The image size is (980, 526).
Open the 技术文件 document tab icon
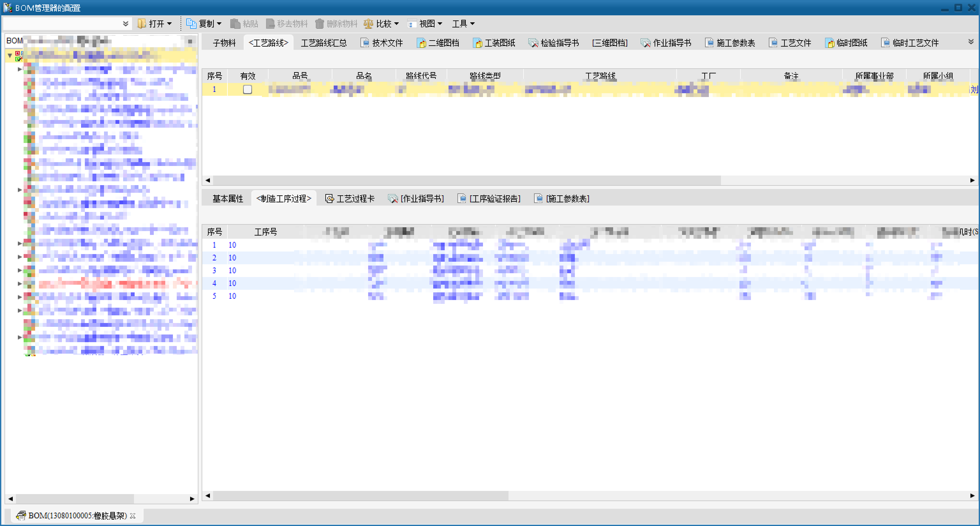coord(365,43)
